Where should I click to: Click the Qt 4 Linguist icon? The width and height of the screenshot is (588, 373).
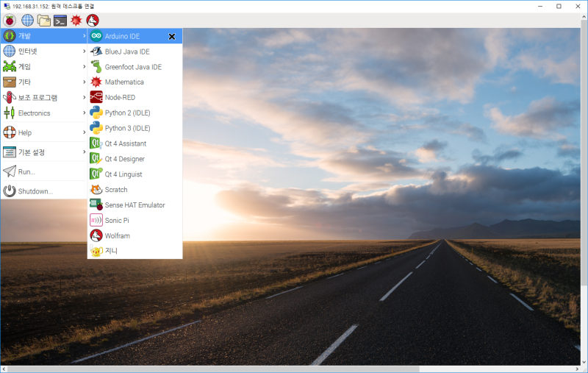tap(96, 174)
